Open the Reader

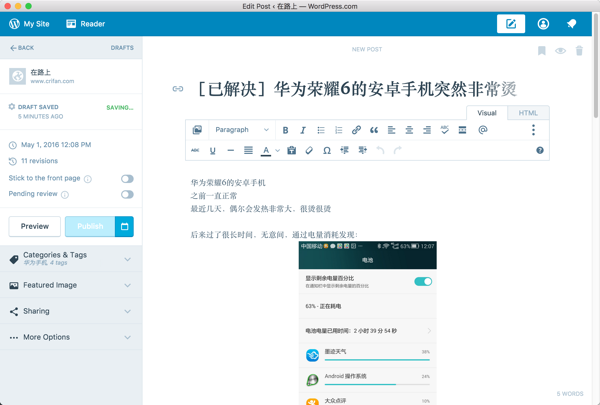tap(85, 24)
